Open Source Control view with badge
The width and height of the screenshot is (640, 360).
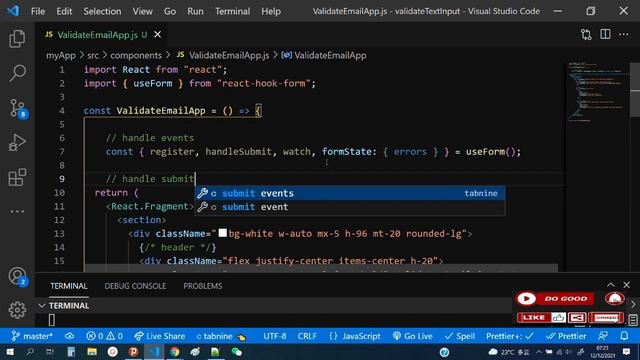tap(18, 108)
